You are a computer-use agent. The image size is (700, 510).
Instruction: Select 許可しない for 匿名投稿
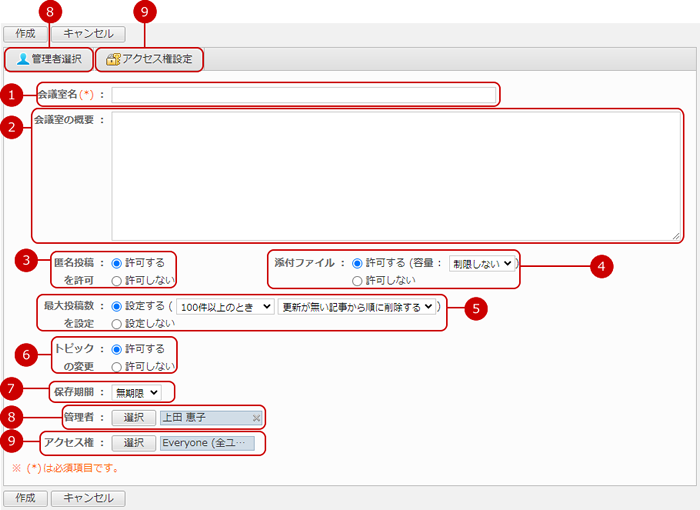117,281
